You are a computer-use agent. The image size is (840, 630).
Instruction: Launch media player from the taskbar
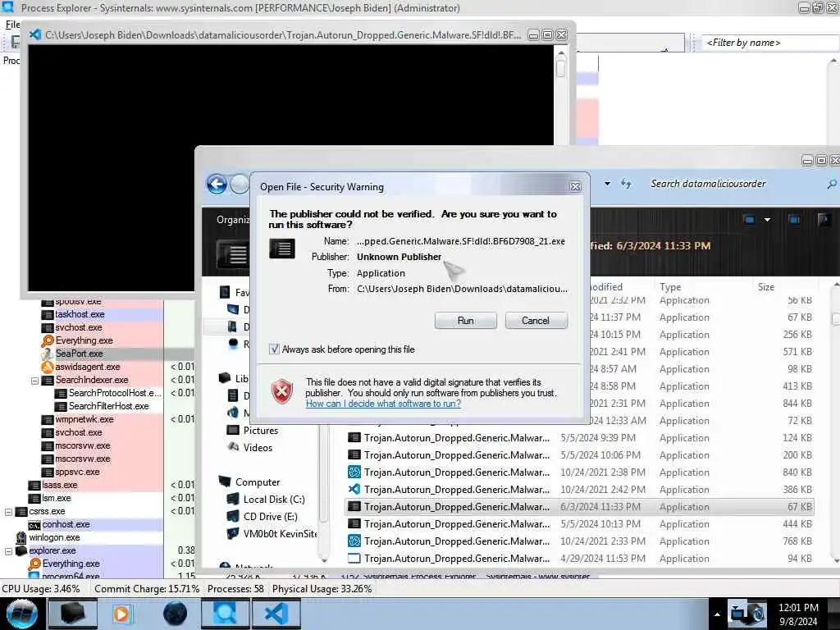[121, 614]
